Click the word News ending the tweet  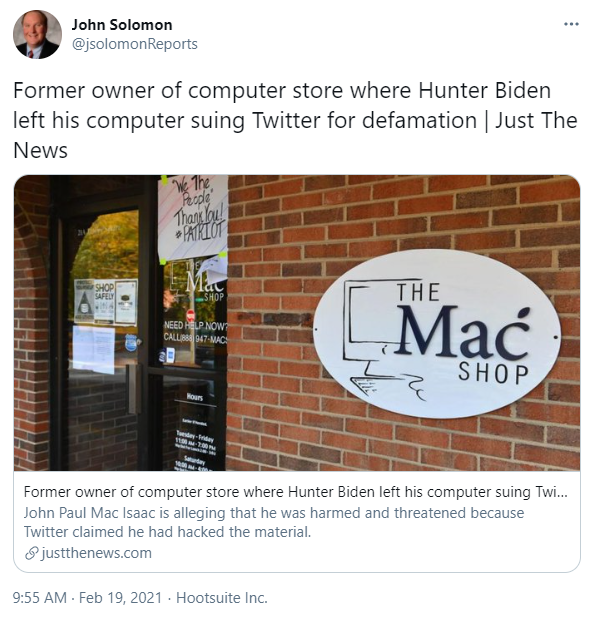click(40, 151)
